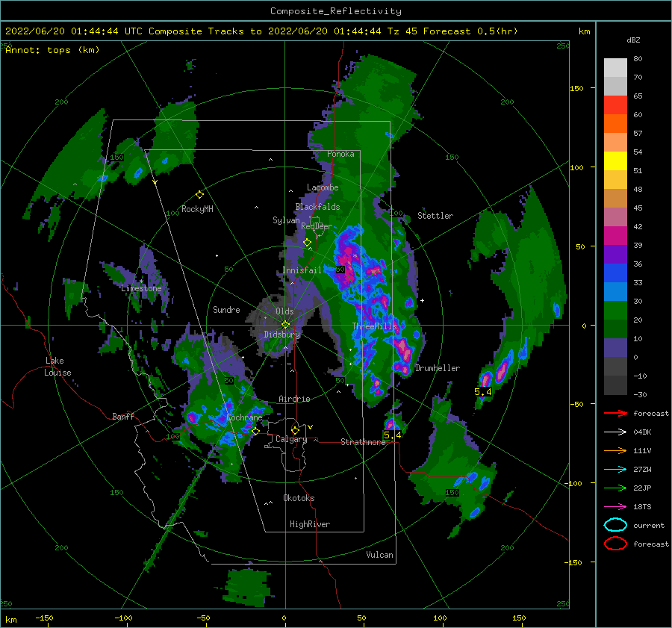Click the date-time track header text
This screenshot has height=628, width=672.
[x=261, y=31]
